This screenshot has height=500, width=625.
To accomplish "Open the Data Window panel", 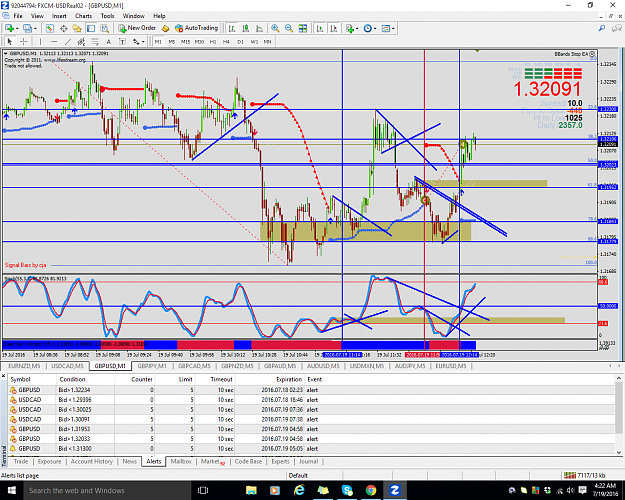I will tap(63, 28).
